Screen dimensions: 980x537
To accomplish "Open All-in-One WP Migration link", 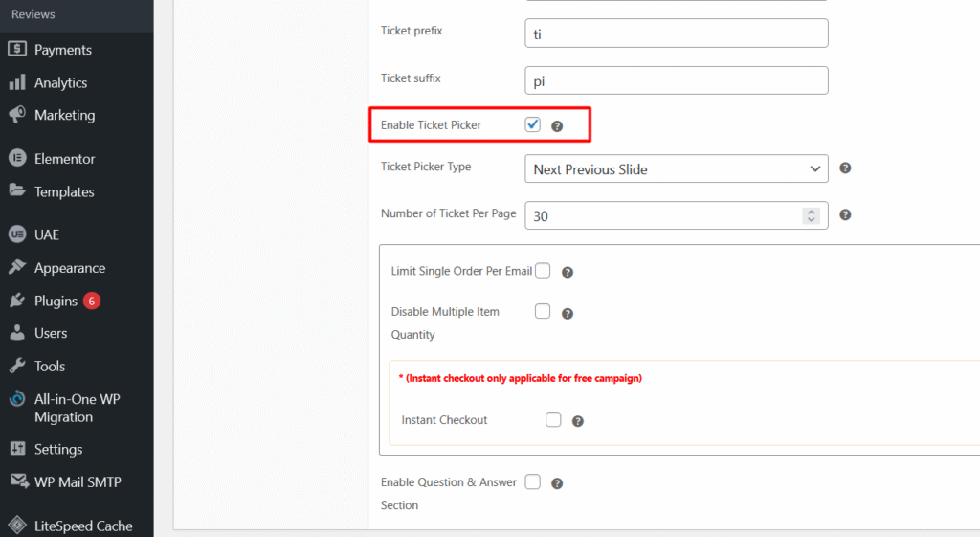I will click(x=77, y=408).
